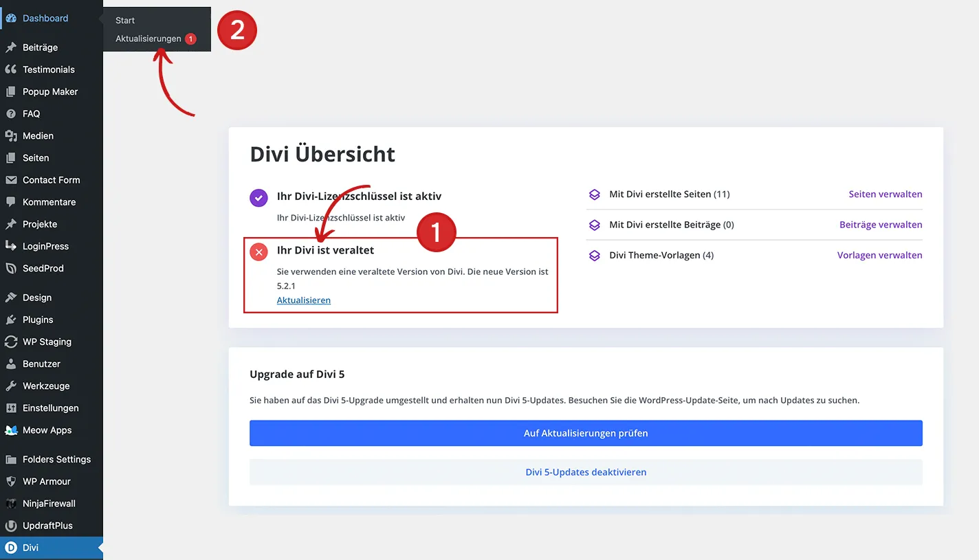This screenshot has width=979, height=560.
Task: Open Aktualisierungen from the Dashboard submenu
Action: [x=148, y=38]
